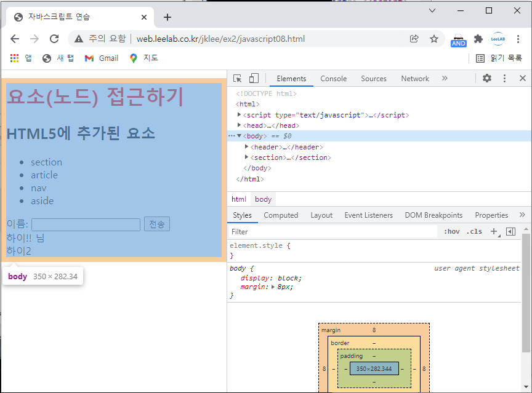Switch to the Layout pane tab
This screenshot has width=532, height=393.
point(321,215)
